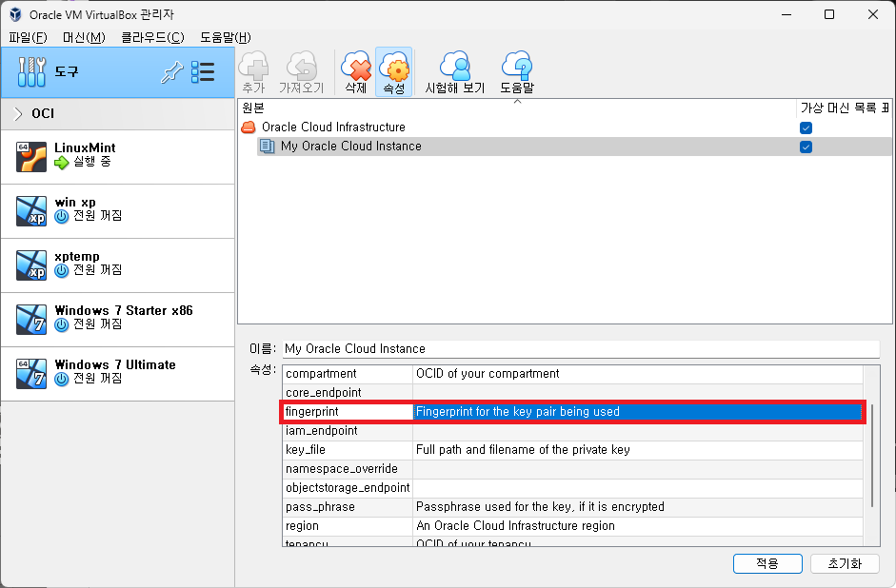Image resolution: width=896 pixels, height=588 pixels.
Task: Click power-off icon under Windows 7 Starter
Action: (x=62, y=325)
